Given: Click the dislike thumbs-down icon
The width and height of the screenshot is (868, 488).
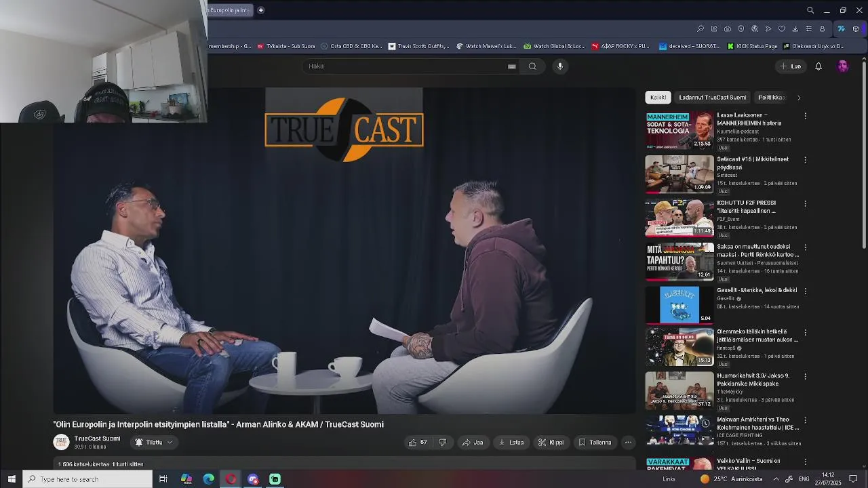Looking at the screenshot, I should click(x=442, y=443).
